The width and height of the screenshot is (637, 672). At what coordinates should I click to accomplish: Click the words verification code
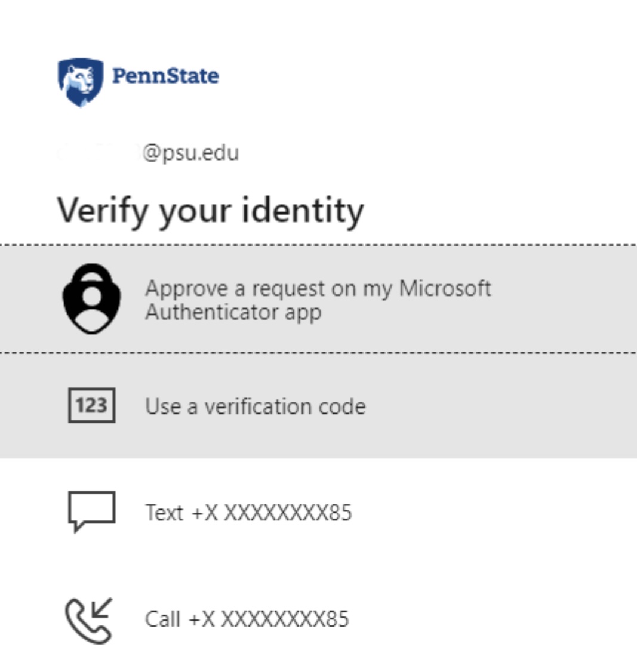click(285, 406)
